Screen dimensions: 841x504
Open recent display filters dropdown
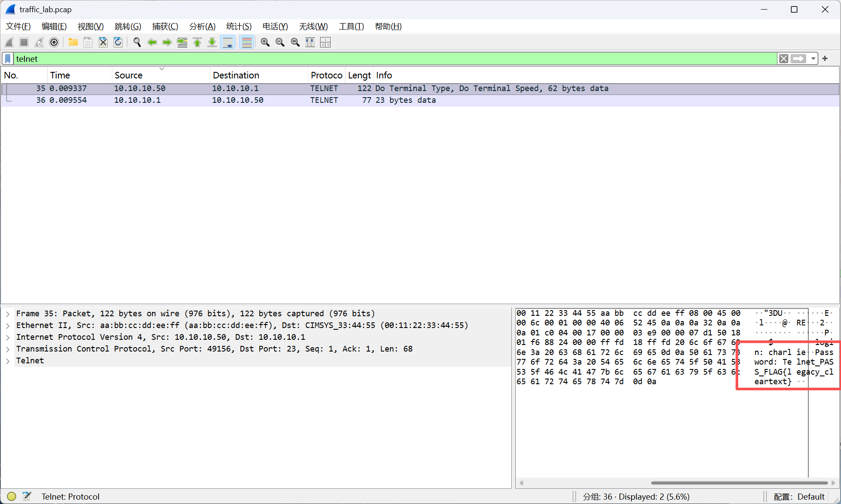tap(813, 59)
